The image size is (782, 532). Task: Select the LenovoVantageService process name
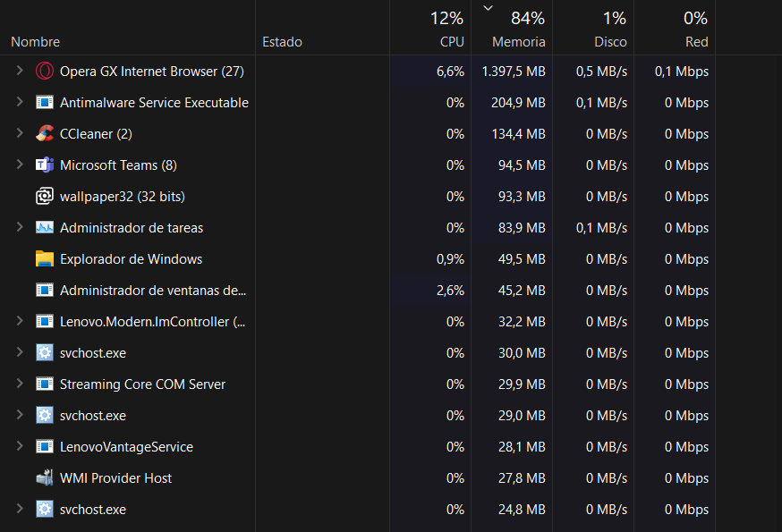126,447
